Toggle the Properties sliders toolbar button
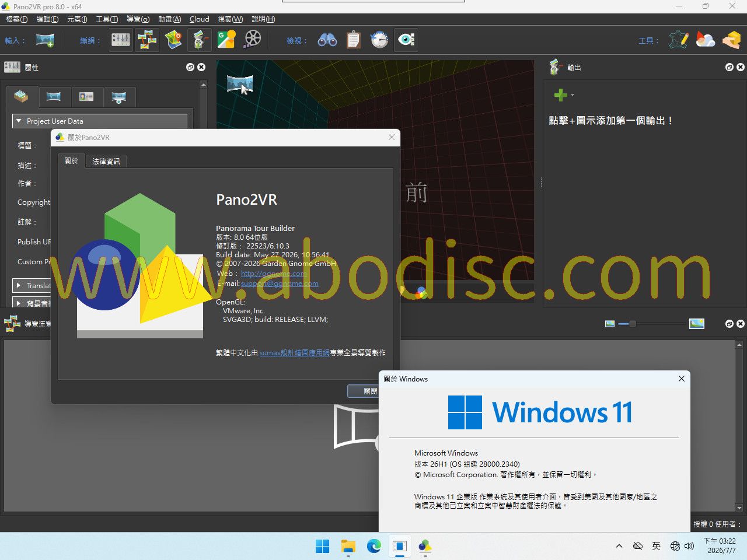The width and height of the screenshot is (747, 560). pos(121,40)
